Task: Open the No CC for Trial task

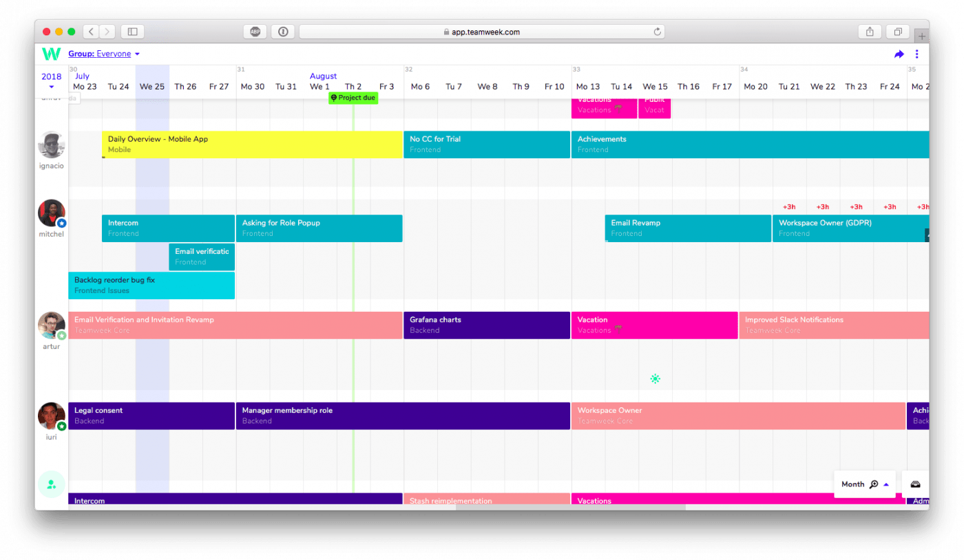Action: pos(487,144)
